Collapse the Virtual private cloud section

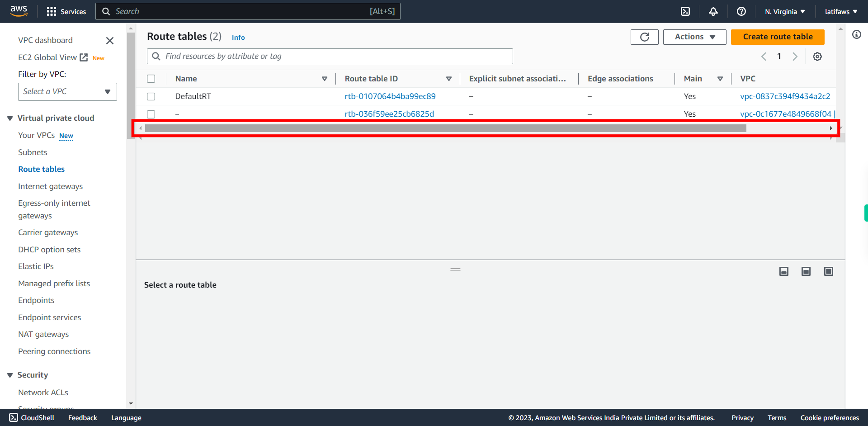click(x=10, y=118)
